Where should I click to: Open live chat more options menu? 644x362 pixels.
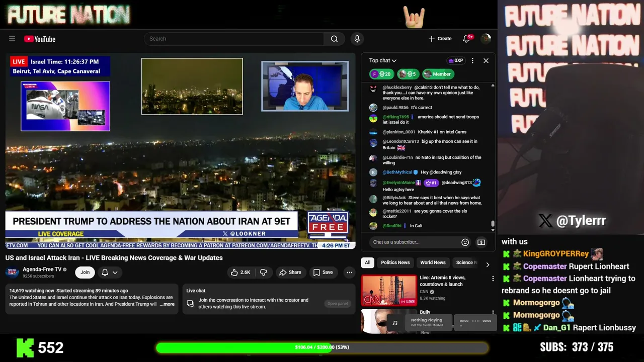click(472, 60)
